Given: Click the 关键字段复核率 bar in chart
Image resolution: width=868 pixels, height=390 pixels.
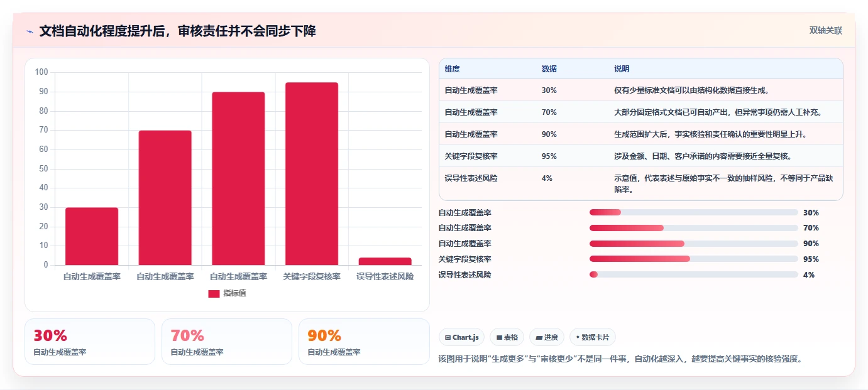Looking at the screenshot, I should (312, 174).
